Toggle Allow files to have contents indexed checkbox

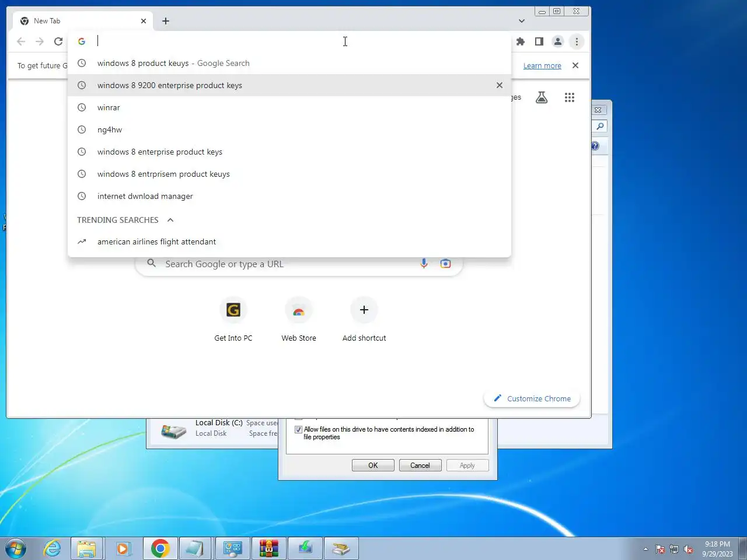298,429
